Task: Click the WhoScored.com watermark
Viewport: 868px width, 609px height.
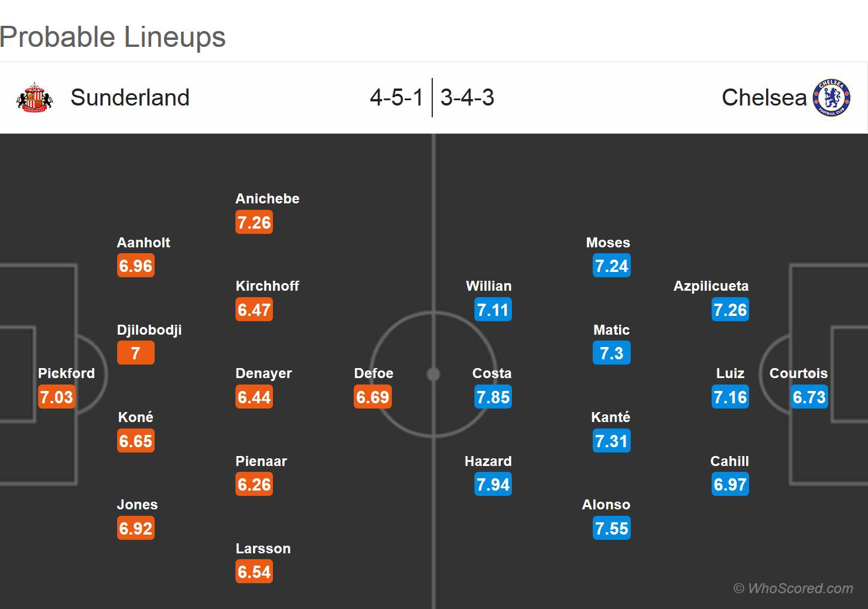Action: [x=793, y=588]
